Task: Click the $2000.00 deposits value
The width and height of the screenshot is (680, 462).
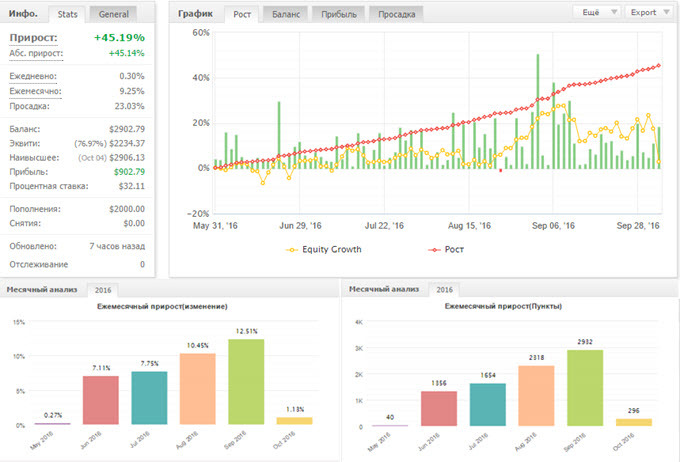Action: click(x=127, y=209)
